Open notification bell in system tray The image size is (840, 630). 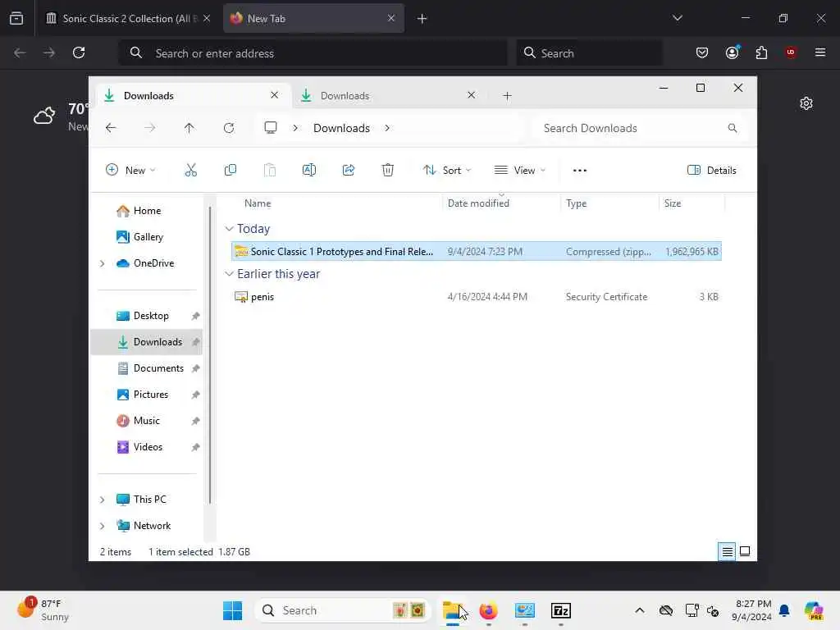pyautogui.click(x=784, y=610)
